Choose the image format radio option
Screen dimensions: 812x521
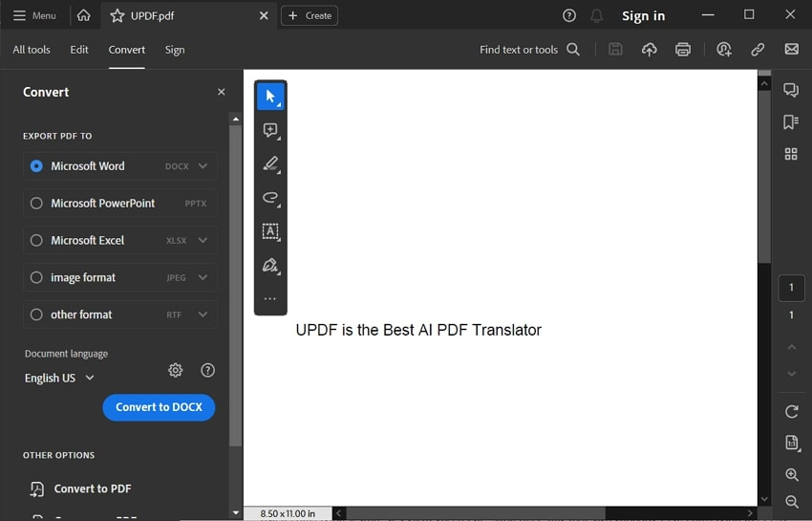(36, 277)
